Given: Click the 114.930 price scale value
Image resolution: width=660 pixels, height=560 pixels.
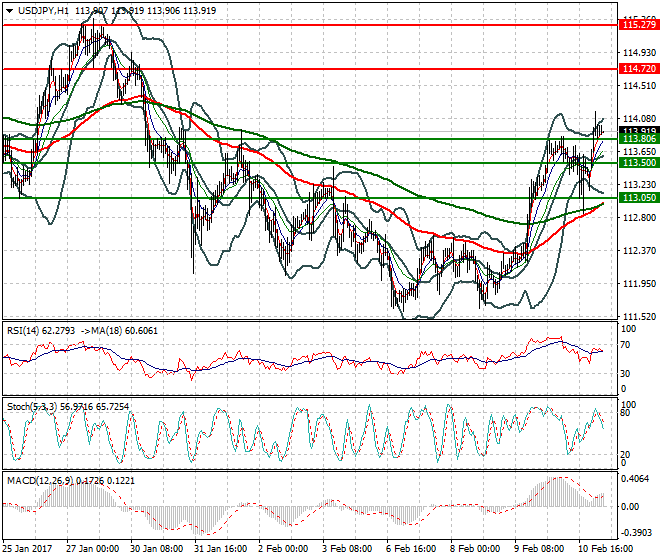Looking at the screenshot, I should click(x=639, y=53).
